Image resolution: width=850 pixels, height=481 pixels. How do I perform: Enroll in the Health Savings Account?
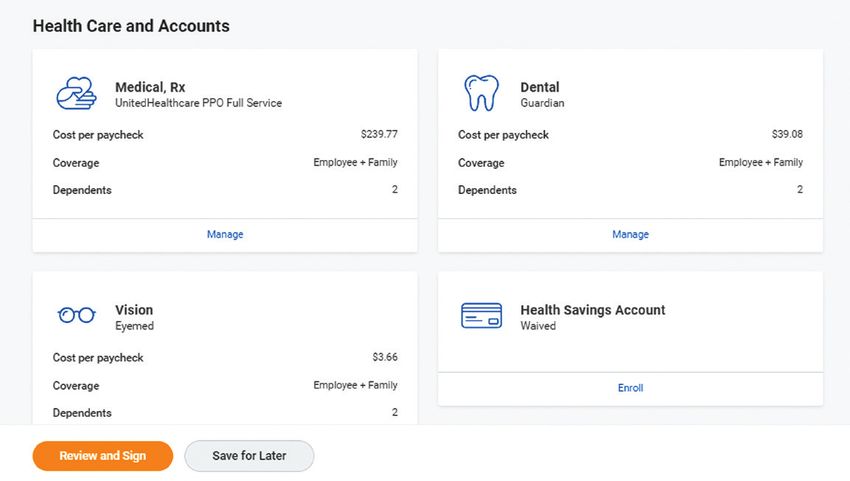coord(630,388)
